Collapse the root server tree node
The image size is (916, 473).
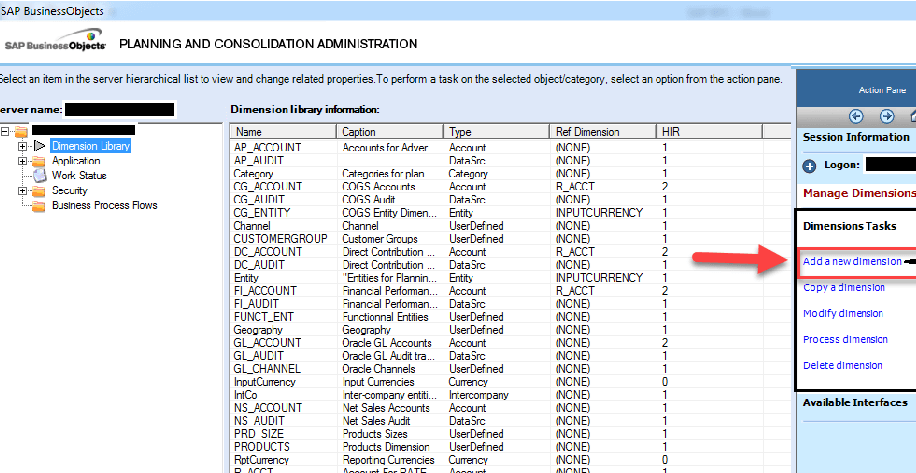7,131
